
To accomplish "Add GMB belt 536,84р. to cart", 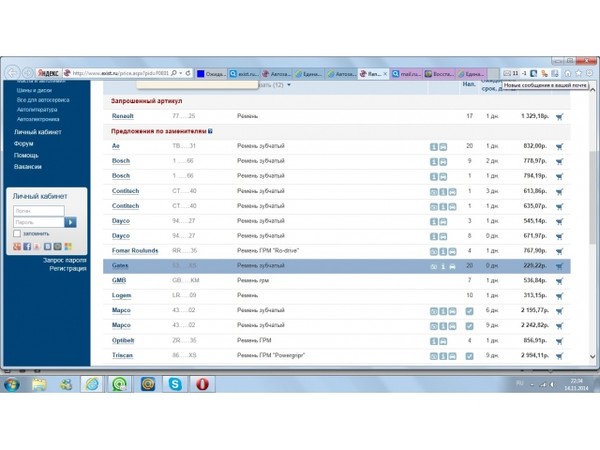I will (x=559, y=281).
